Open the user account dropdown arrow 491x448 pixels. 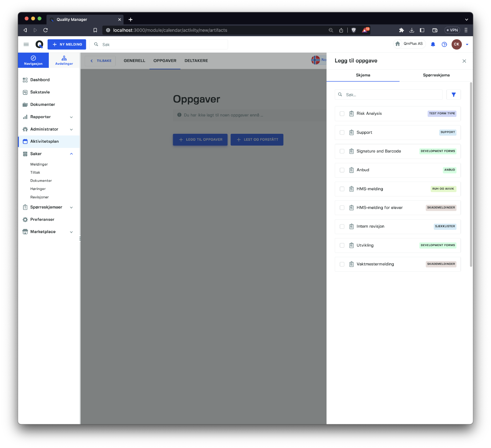click(467, 44)
